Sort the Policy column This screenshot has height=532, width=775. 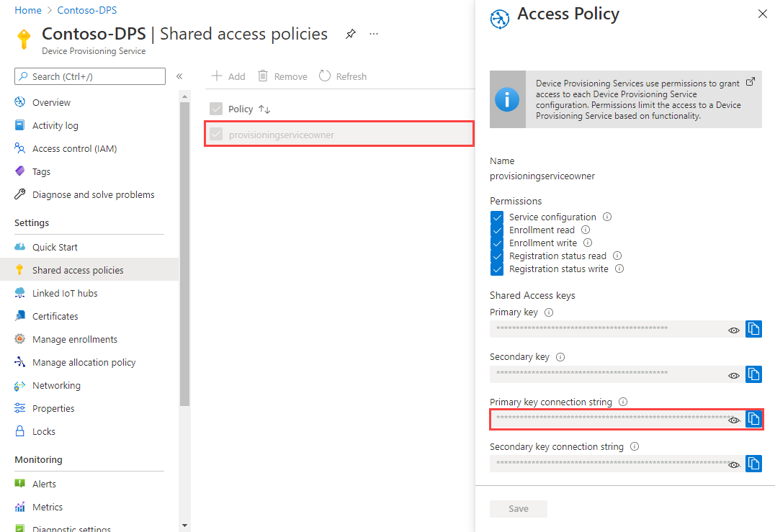click(x=264, y=109)
